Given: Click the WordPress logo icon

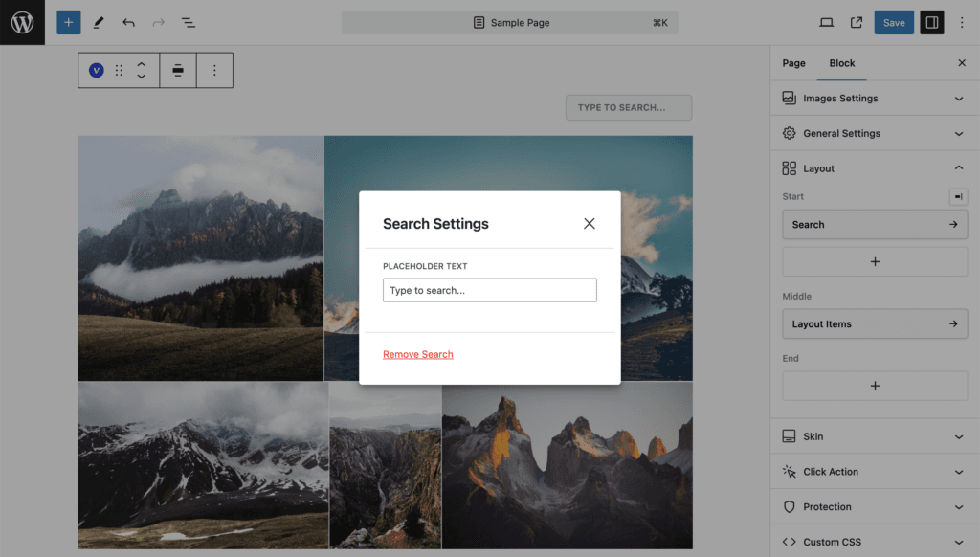Looking at the screenshot, I should pyautogui.click(x=22, y=22).
